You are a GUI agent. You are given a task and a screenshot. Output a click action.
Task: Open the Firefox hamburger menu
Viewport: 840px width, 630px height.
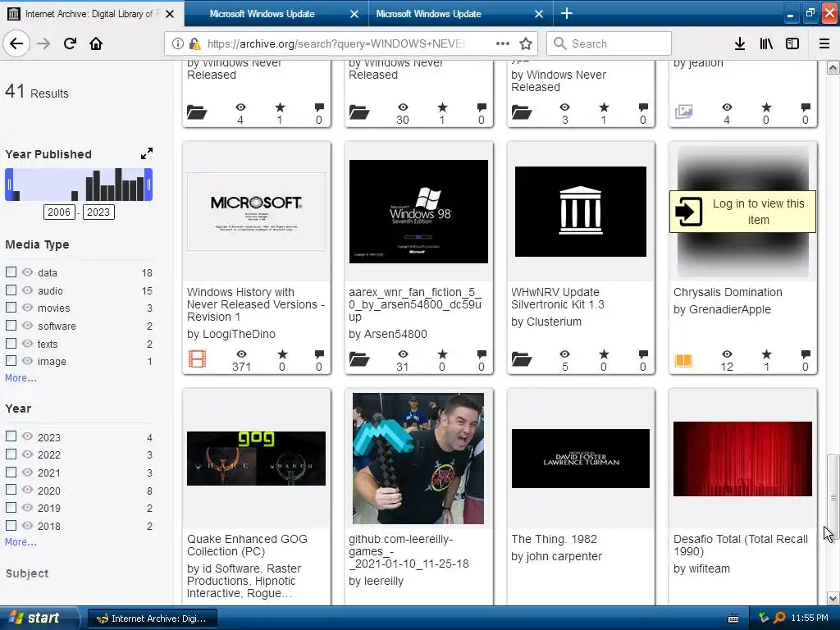tap(824, 43)
